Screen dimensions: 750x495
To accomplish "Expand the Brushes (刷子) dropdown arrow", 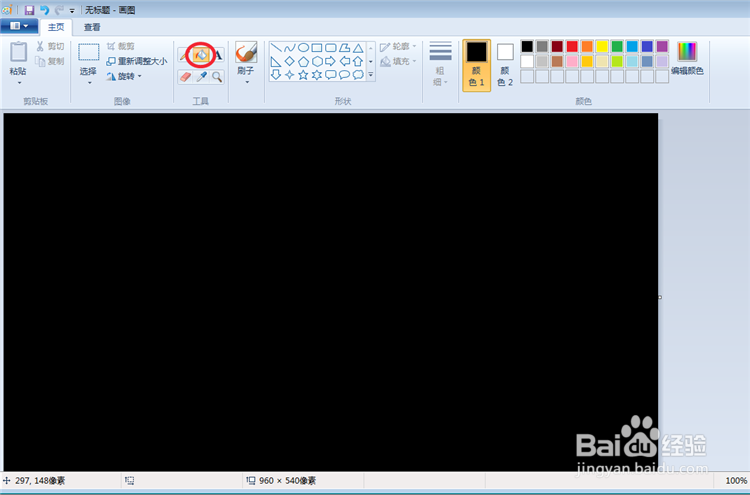I will point(247,82).
